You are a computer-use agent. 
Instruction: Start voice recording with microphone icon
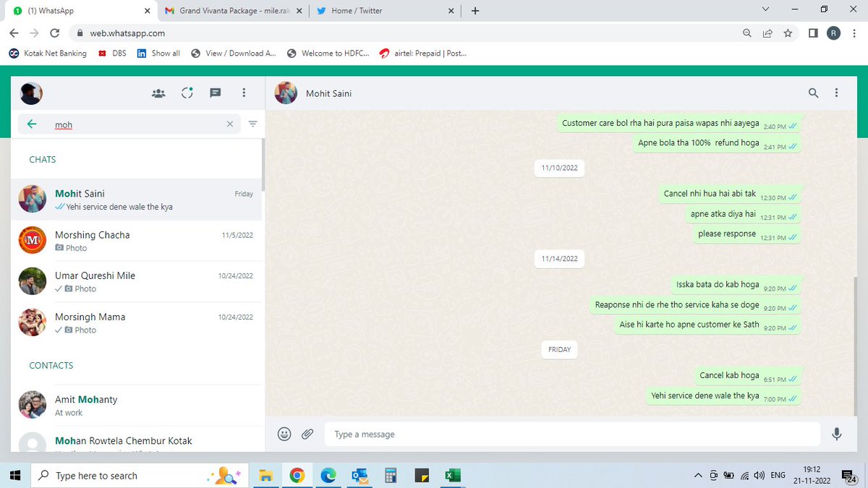coord(837,434)
